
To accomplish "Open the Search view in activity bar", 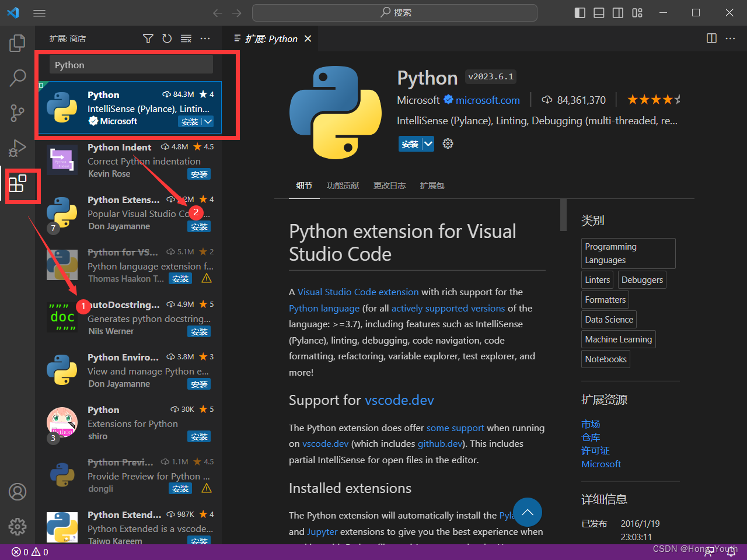I will pos(18,78).
